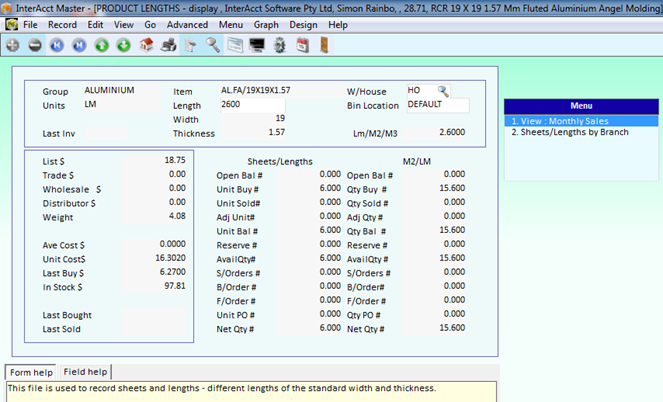Click the add record plus icon
This screenshot has width=663, height=402.
click(x=13, y=45)
